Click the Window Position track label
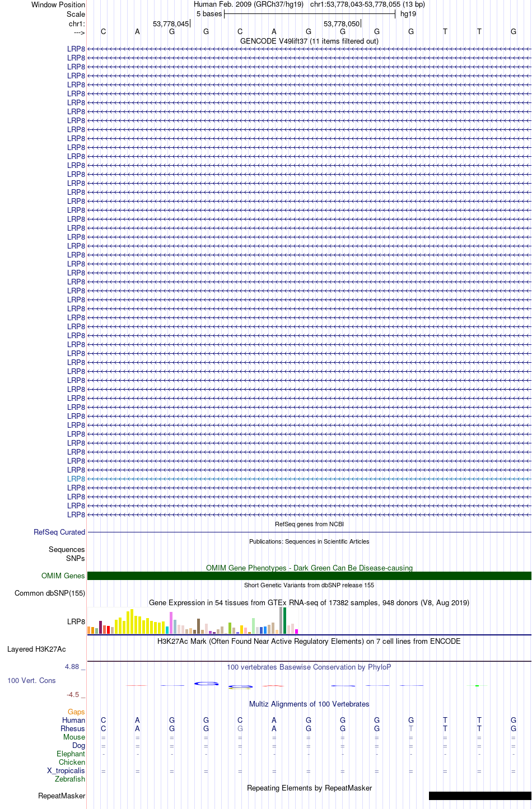The image size is (532, 809). click(58, 4)
